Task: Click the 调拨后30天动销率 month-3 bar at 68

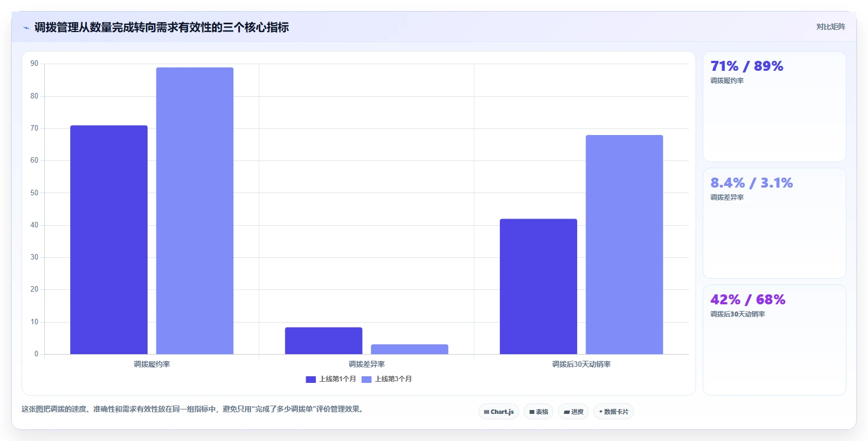Action: click(x=624, y=245)
